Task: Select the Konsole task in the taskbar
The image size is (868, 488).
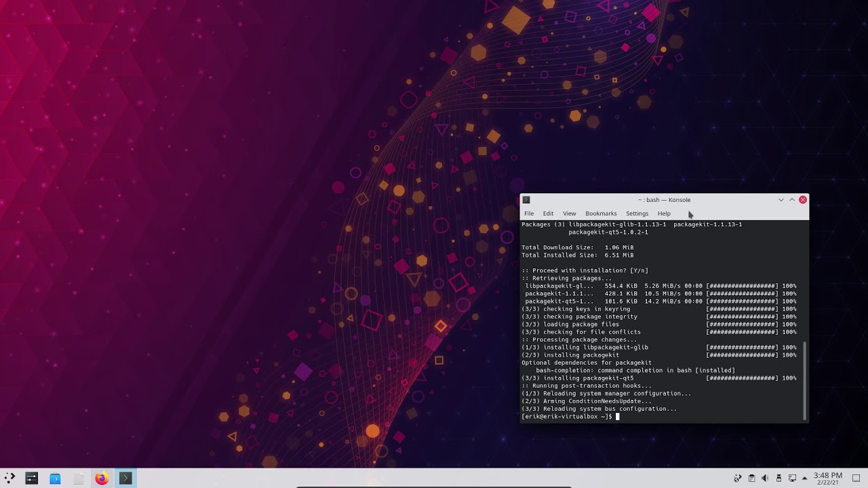Action: pos(125,478)
